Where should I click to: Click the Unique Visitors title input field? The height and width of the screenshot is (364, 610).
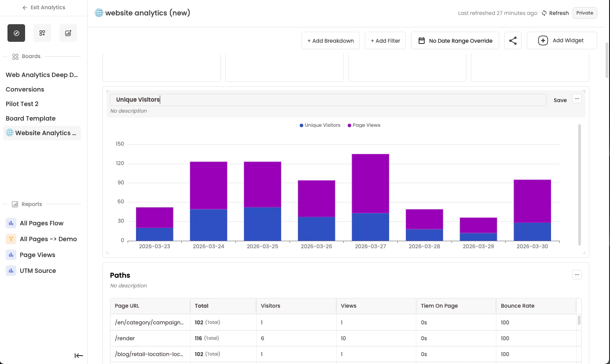click(x=328, y=100)
